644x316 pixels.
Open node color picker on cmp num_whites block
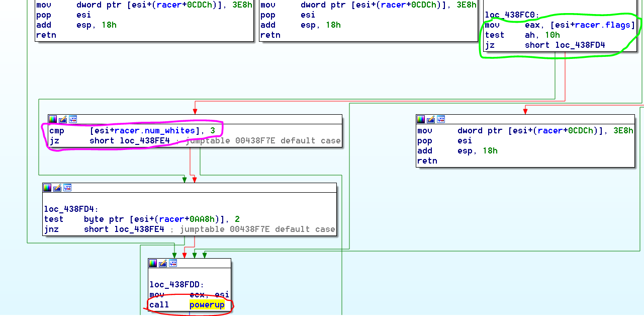tap(53, 119)
